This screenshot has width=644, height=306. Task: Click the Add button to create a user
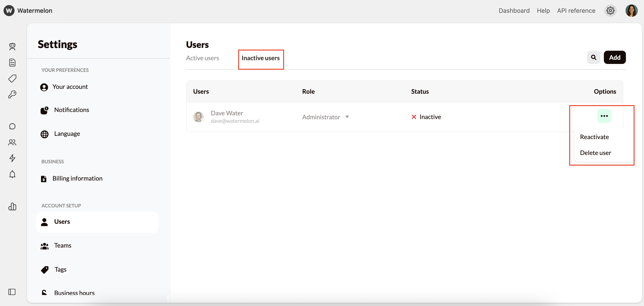[x=615, y=57]
